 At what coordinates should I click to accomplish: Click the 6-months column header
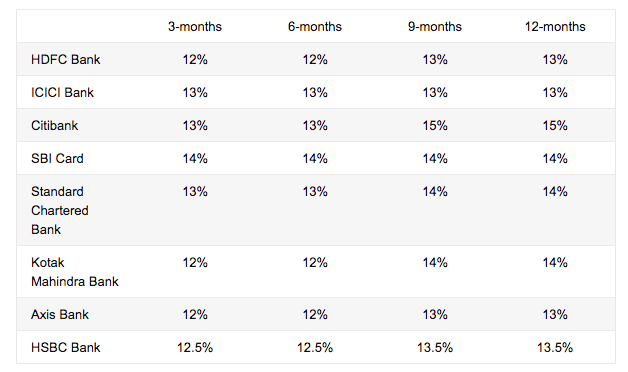(315, 27)
